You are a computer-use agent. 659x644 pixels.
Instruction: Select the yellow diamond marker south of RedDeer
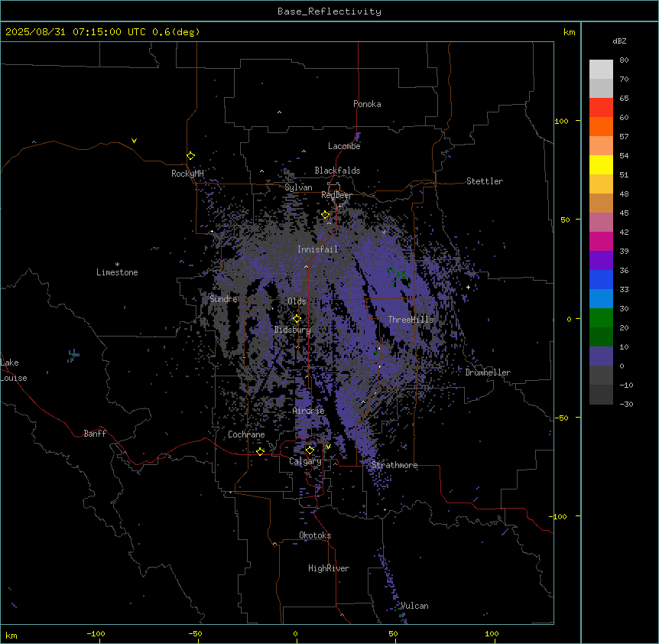326,215
